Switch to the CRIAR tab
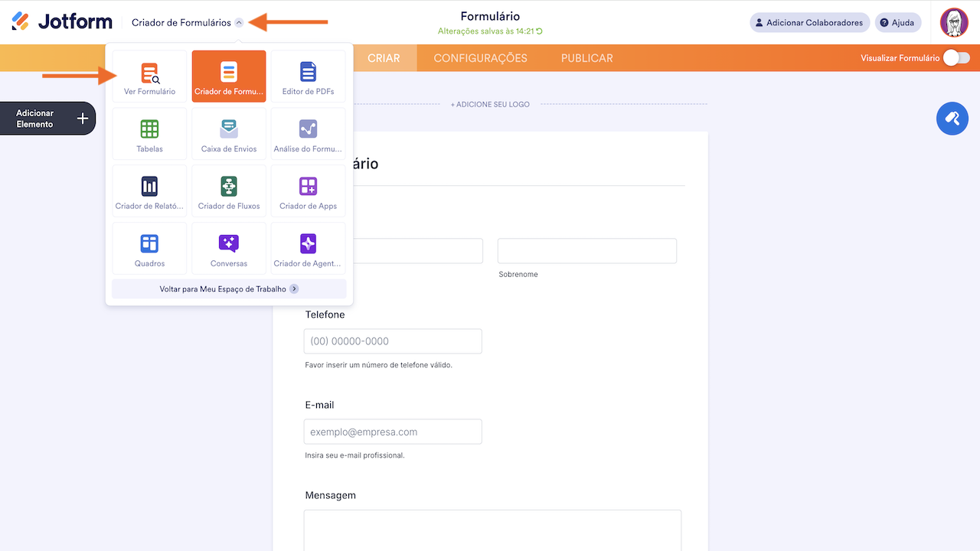The width and height of the screenshot is (980, 551). pos(384,58)
